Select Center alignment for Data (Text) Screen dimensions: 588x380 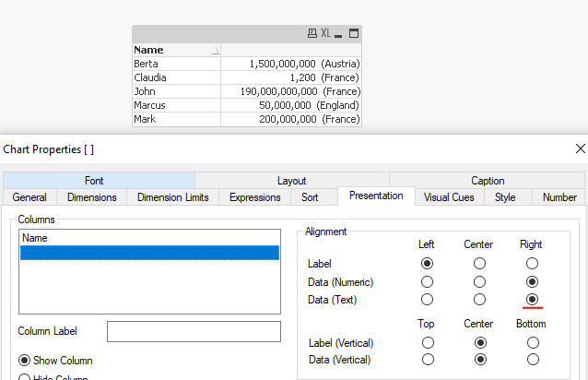479,300
